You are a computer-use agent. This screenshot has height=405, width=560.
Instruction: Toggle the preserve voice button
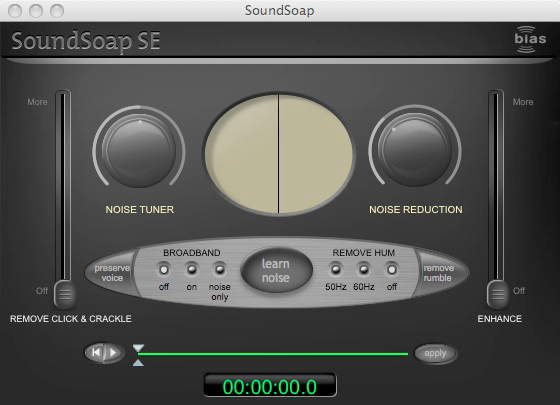[x=111, y=273]
